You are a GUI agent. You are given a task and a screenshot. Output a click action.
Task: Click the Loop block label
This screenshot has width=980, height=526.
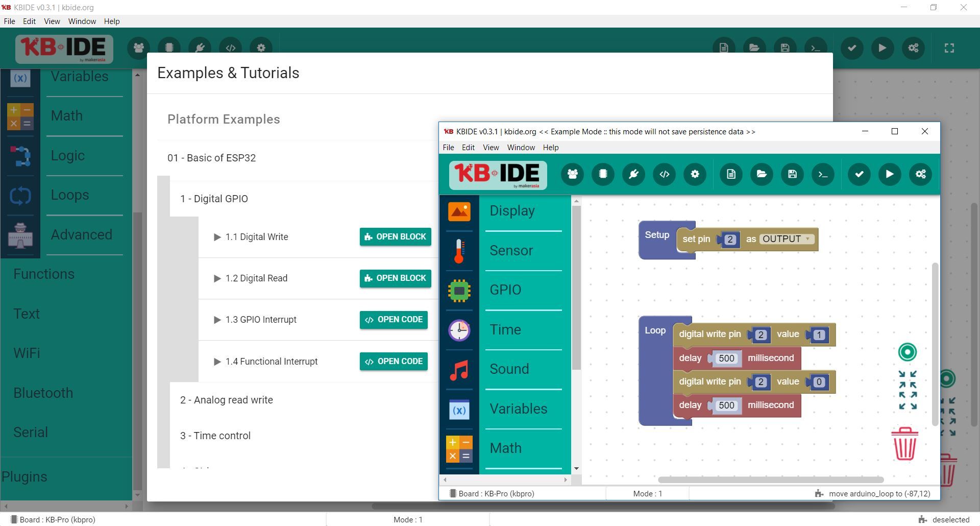point(655,330)
